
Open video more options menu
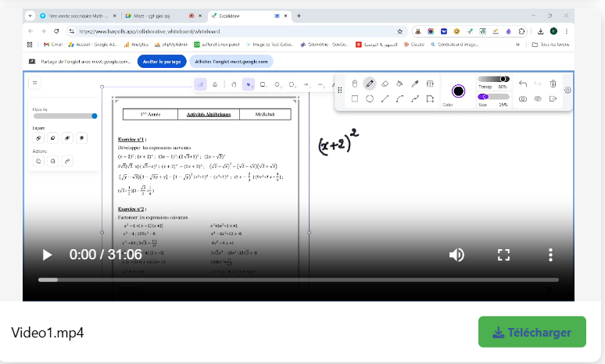(551, 255)
